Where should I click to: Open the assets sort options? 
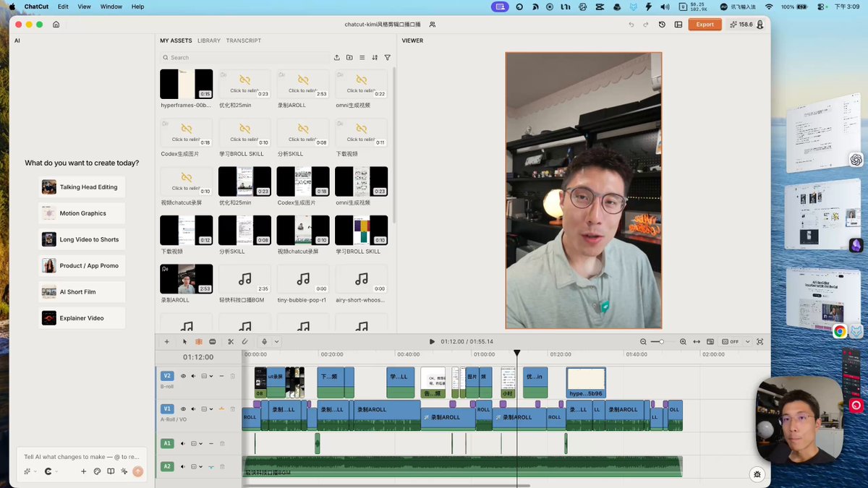tap(375, 58)
